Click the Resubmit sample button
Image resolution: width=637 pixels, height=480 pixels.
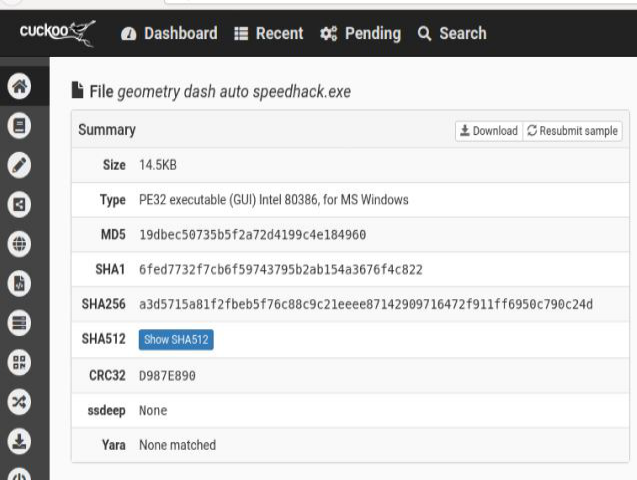click(572, 131)
